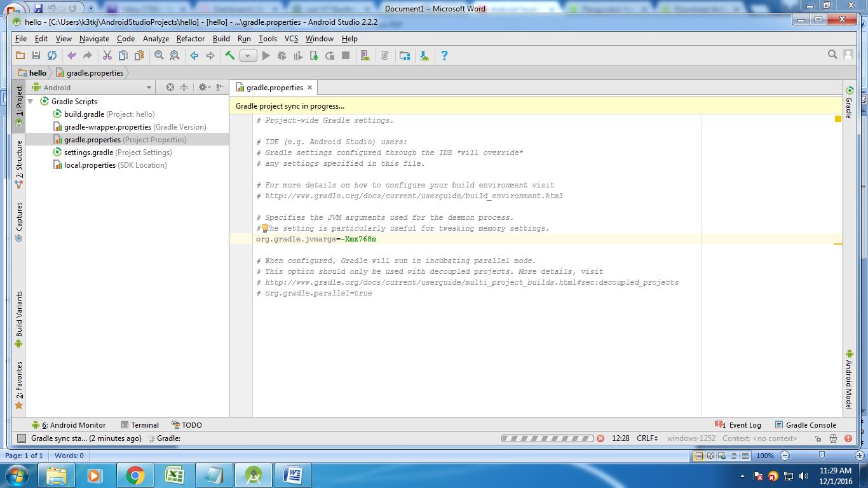Open the Gradle Console panel

pos(806,425)
